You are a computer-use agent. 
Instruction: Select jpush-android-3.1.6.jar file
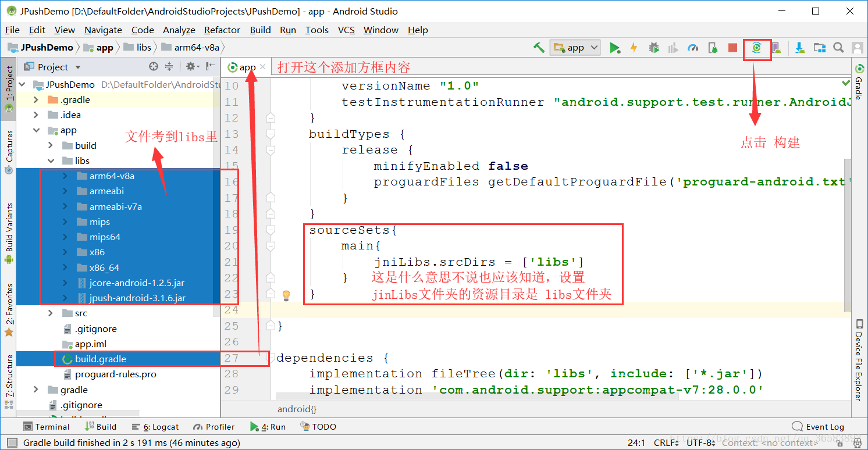[137, 298]
